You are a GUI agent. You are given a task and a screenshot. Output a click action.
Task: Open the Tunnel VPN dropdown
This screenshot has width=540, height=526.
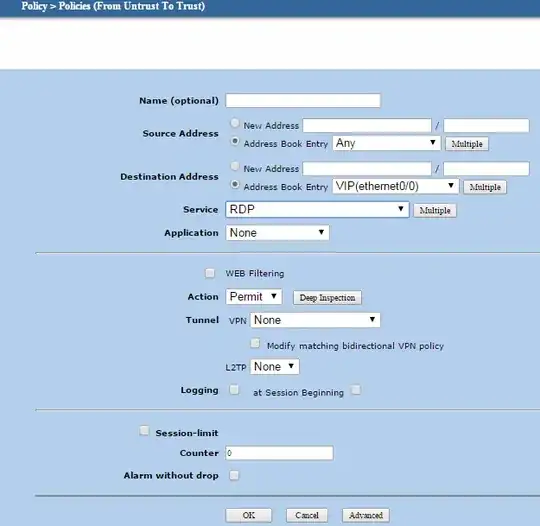pyautogui.click(x=315, y=320)
